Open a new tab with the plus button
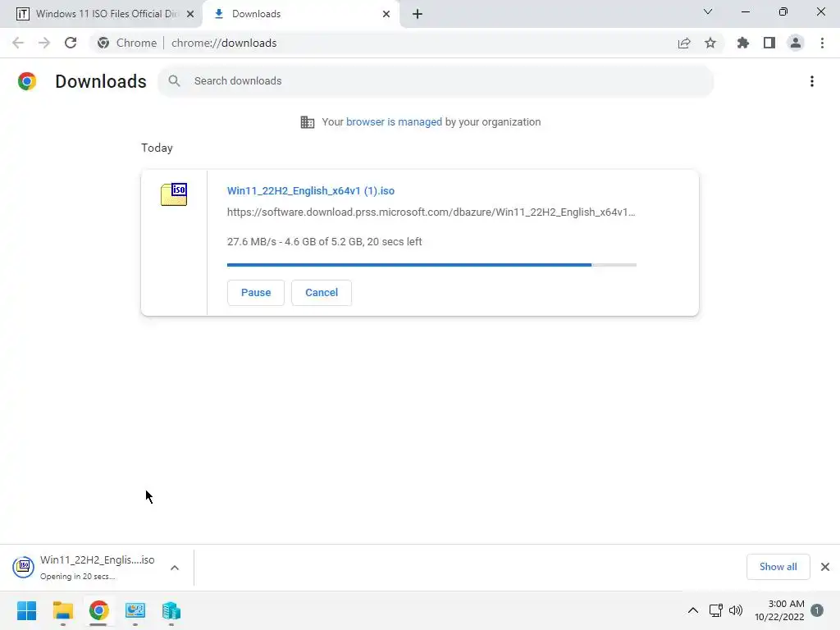 point(418,14)
